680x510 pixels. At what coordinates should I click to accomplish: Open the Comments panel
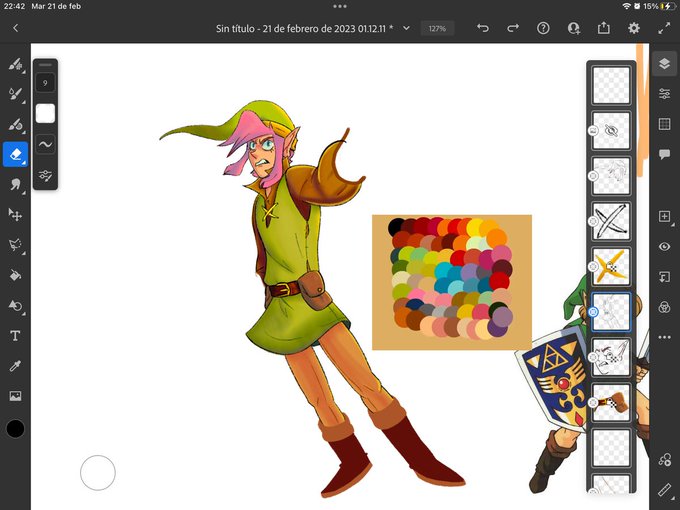pos(664,154)
